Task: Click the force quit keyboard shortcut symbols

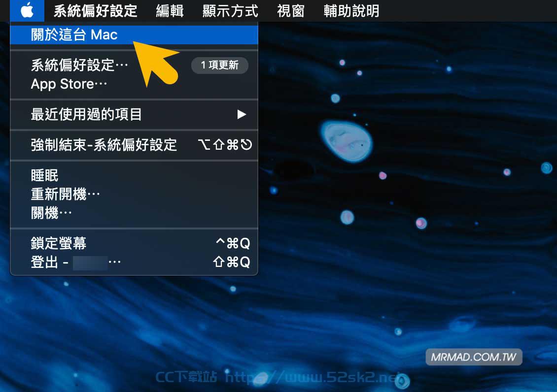Action: click(x=225, y=145)
